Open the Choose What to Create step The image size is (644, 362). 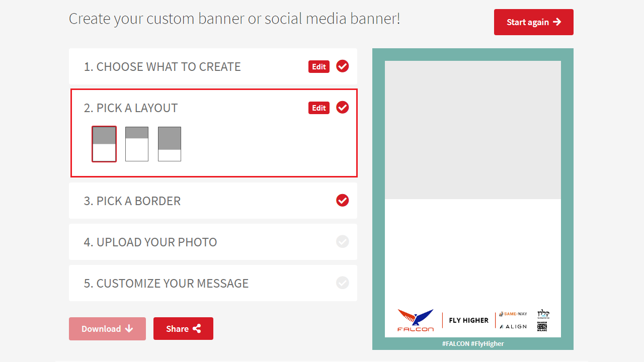pyautogui.click(x=162, y=66)
